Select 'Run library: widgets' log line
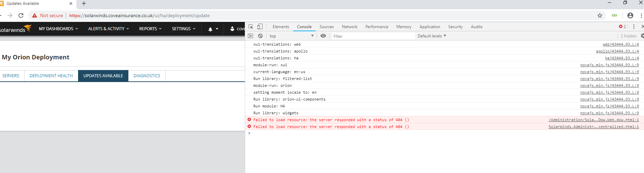 coord(276,113)
